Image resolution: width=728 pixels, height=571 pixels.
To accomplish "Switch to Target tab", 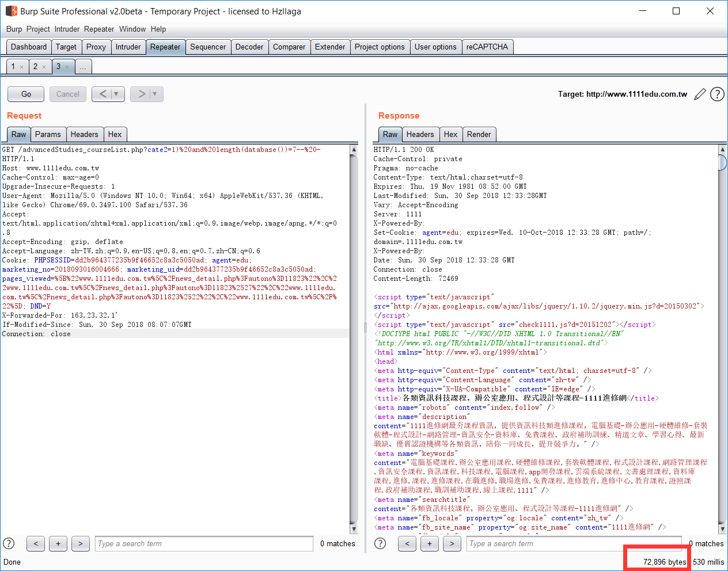I will (66, 47).
